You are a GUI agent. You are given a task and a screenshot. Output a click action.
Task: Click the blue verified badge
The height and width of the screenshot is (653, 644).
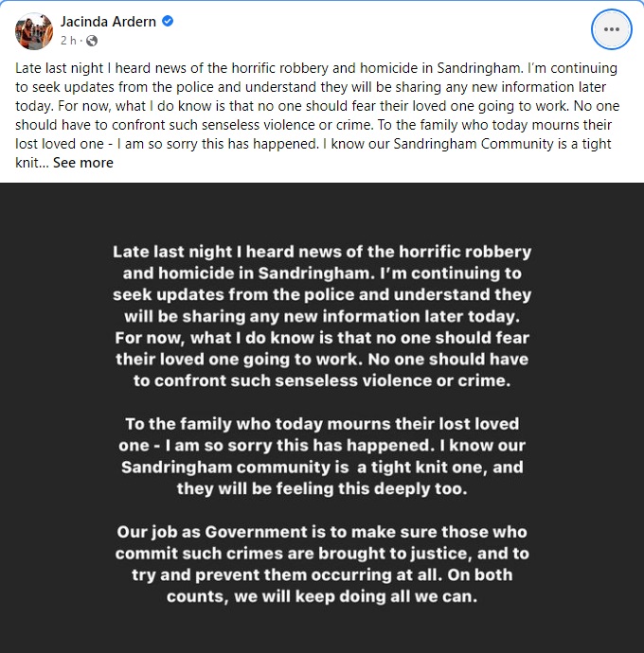[168, 22]
